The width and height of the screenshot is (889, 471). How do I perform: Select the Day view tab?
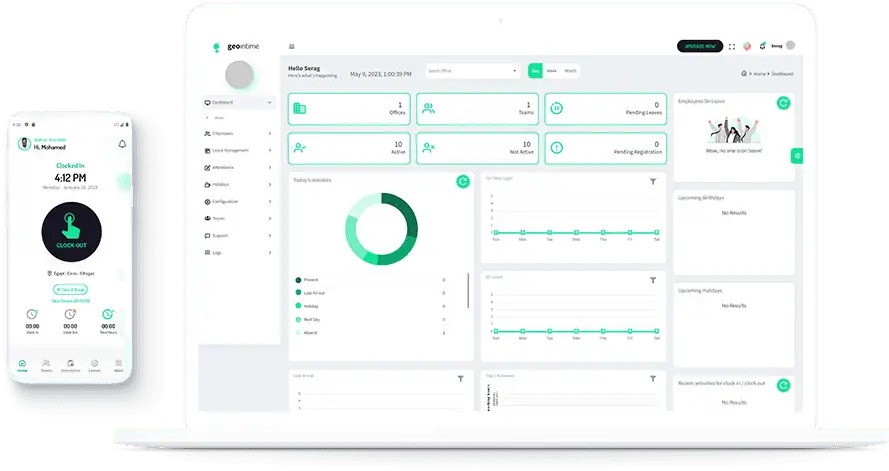tap(535, 71)
